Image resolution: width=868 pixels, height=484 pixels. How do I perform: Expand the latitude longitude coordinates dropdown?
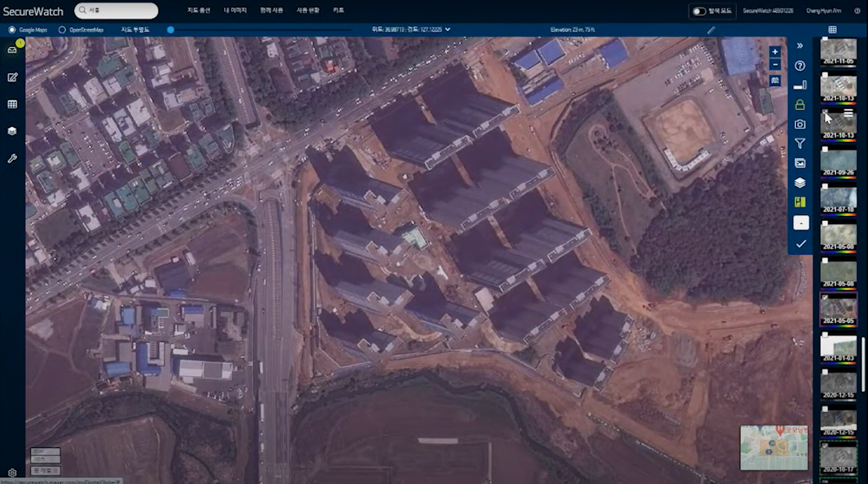(x=448, y=30)
